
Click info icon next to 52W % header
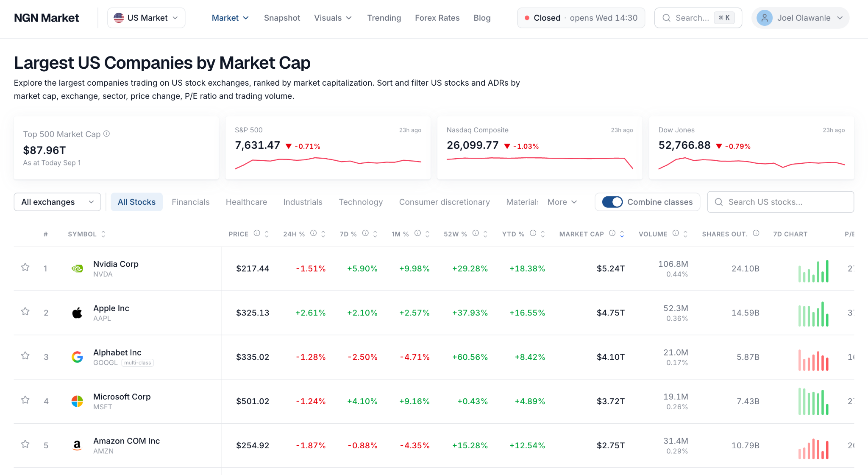pyautogui.click(x=476, y=233)
